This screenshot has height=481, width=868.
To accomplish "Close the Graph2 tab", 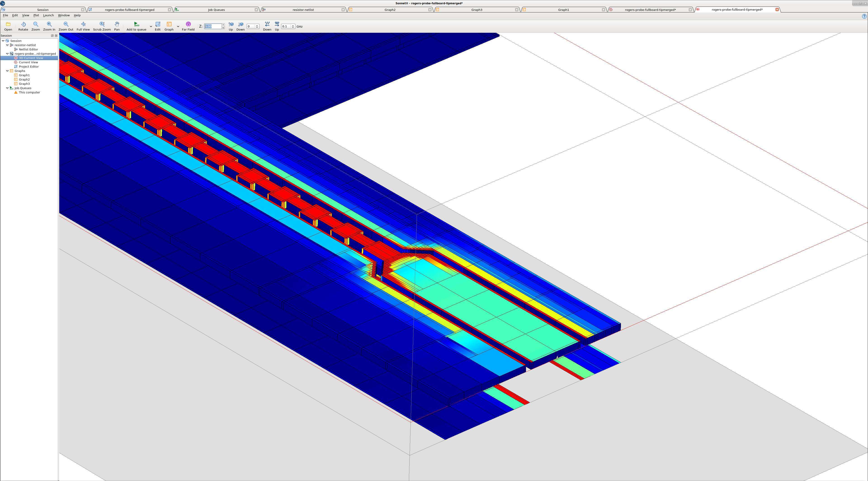I will (x=430, y=10).
